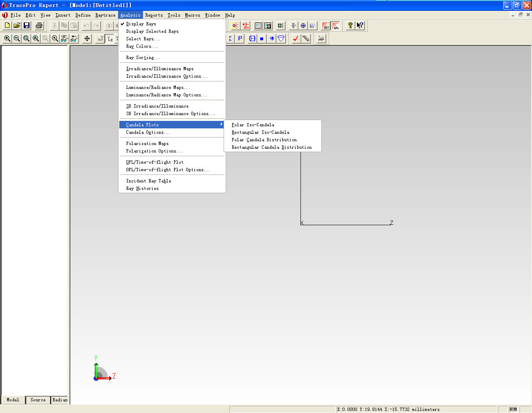Select the Pan four-arrow tool

click(87, 39)
